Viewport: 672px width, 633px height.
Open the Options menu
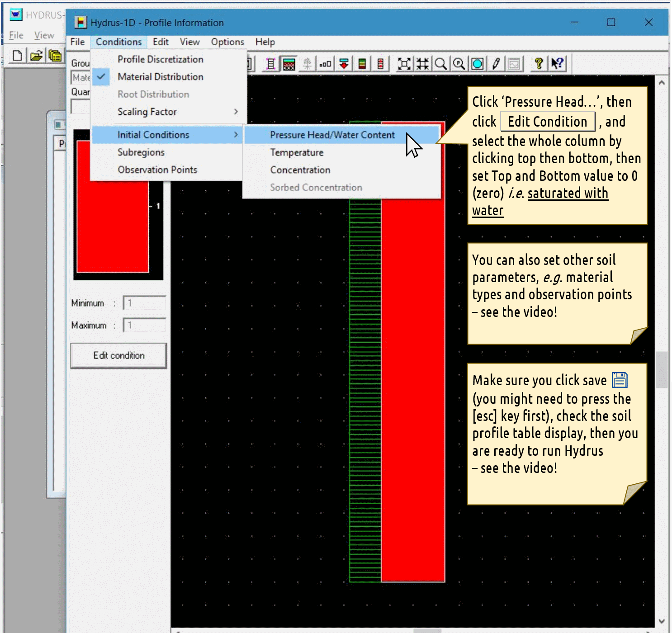coord(227,42)
